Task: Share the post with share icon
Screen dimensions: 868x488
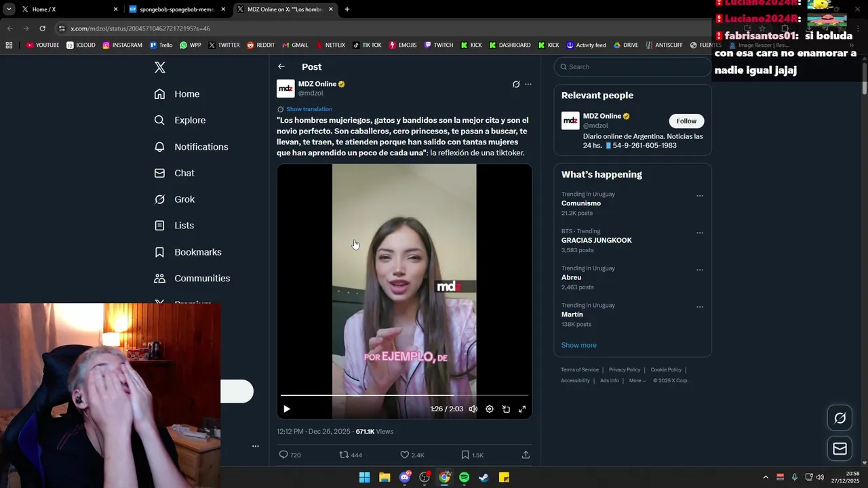Action: coord(526,455)
